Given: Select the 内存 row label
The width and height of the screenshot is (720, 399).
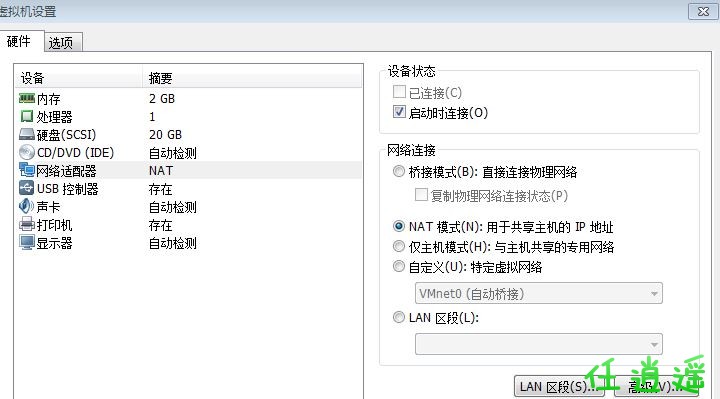Looking at the screenshot, I should 49,99.
